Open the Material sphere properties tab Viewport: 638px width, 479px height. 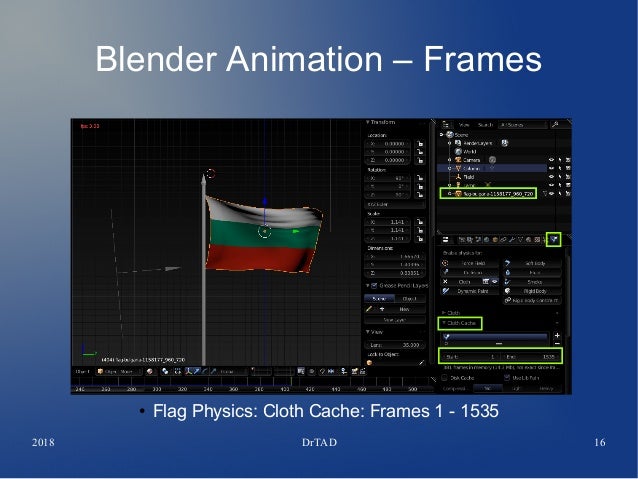[529, 239]
